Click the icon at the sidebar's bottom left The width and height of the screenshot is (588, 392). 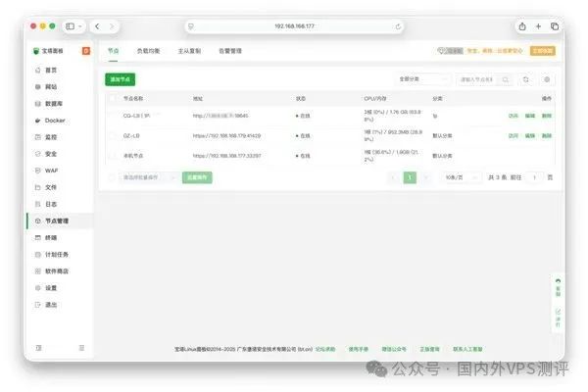tap(38, 348)
